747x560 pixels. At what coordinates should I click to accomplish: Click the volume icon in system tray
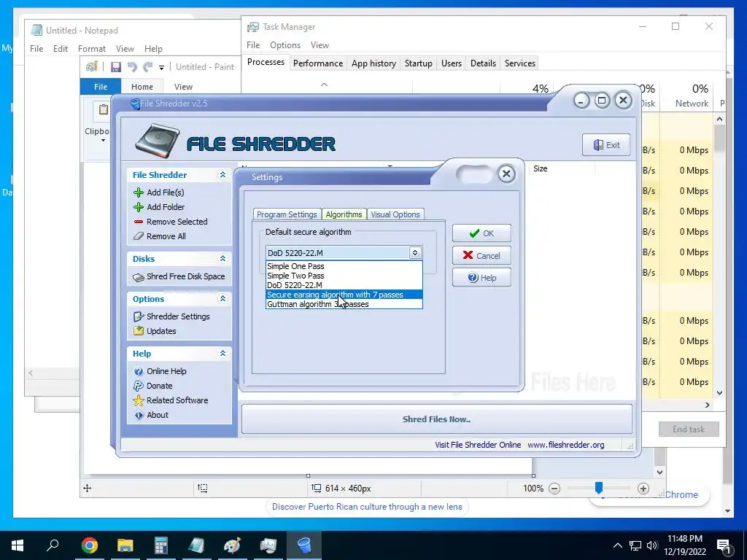click(651, 545)
